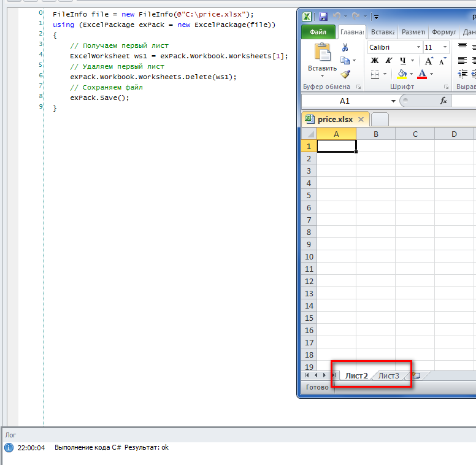Screen dimensions: 476x465
Task: Select cell B1 in the worksheet
Action: tap(375, 146)
